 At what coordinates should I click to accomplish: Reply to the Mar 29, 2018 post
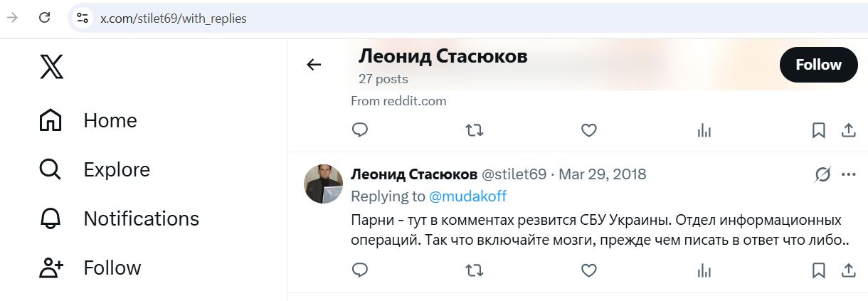click(360, 270)
